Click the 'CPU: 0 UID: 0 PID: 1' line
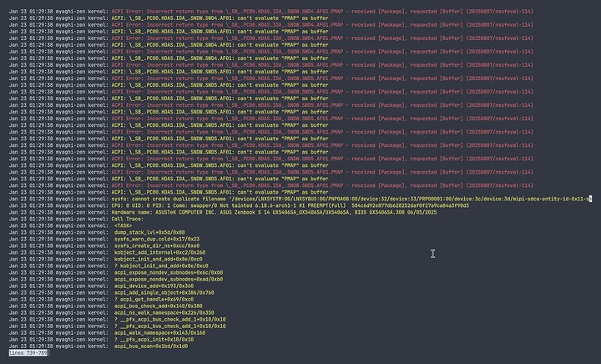601x364 pixels. [290, 205]
